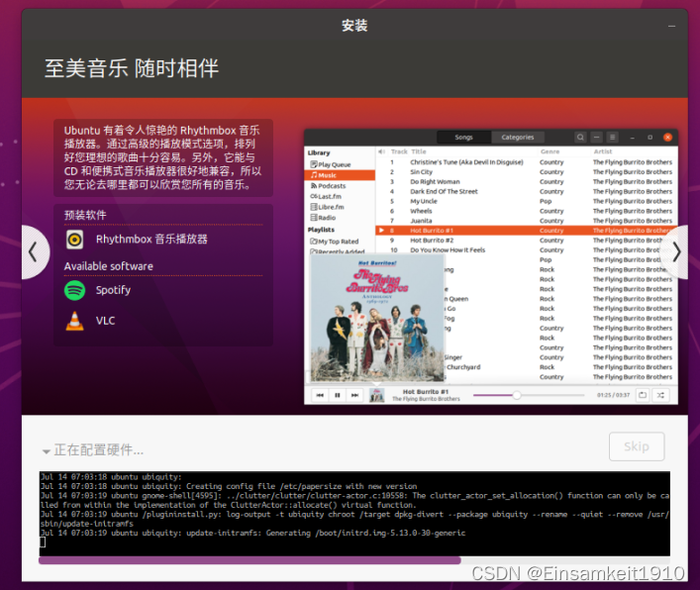This screenshot has width=700, height=590.
Task: Click the 01:25 / 03:37 time display
Action: [x=613, y=395]
